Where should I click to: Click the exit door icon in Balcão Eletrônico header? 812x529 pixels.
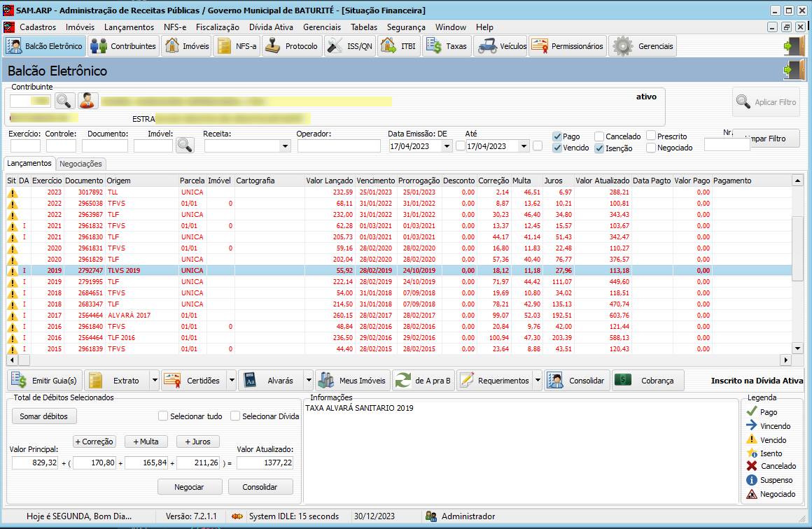point(794,69)
